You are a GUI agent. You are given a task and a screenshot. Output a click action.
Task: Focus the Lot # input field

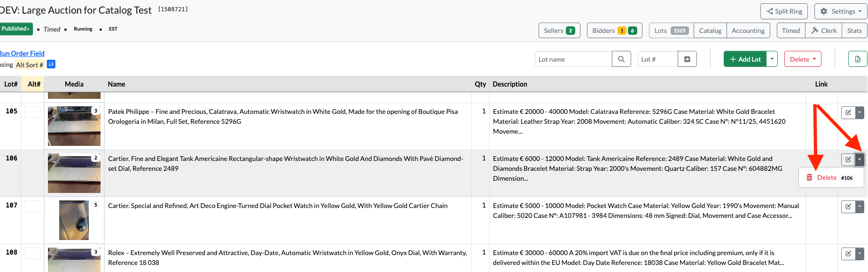657,59
